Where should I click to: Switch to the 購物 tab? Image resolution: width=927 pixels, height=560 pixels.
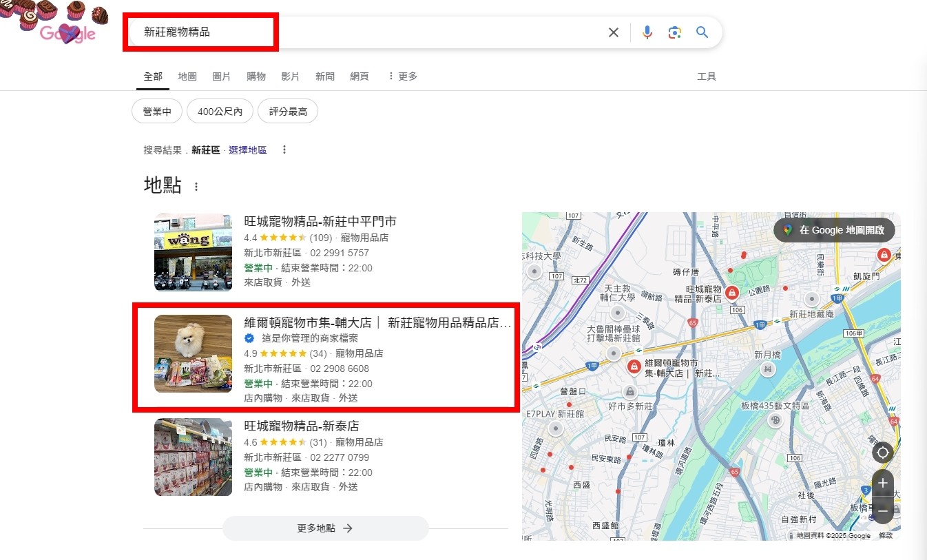256,76
